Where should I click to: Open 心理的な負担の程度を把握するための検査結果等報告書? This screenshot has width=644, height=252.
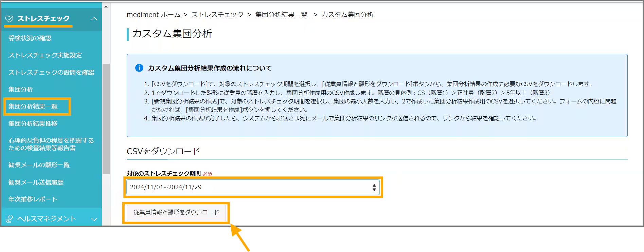[51, 144]
